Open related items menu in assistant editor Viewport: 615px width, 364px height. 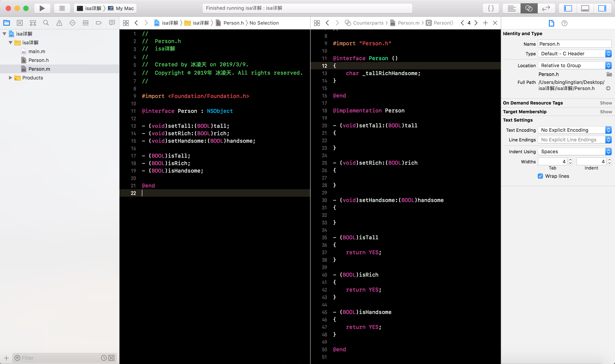pyautogui.click(x=317, y=23)
